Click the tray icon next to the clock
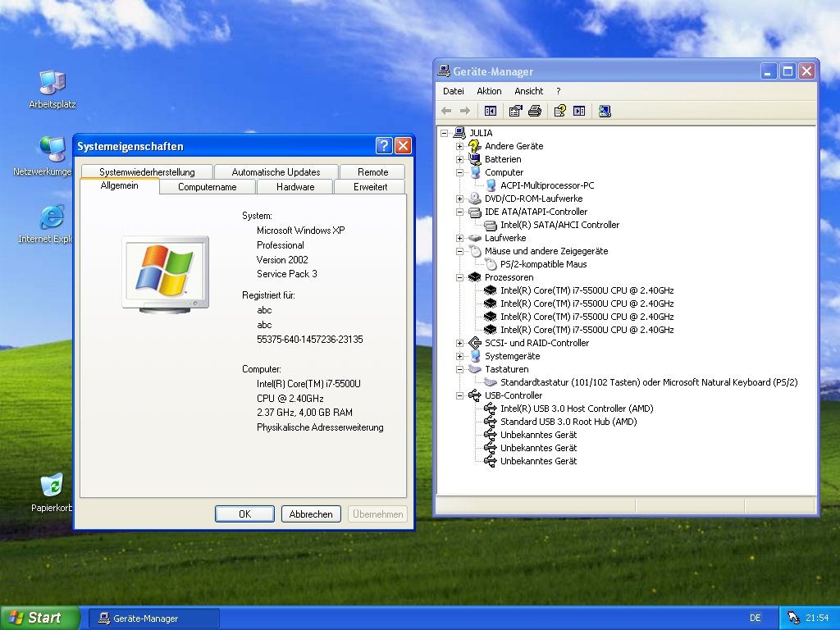This screenshot has width=840, height=630. (x=793, y=618)
